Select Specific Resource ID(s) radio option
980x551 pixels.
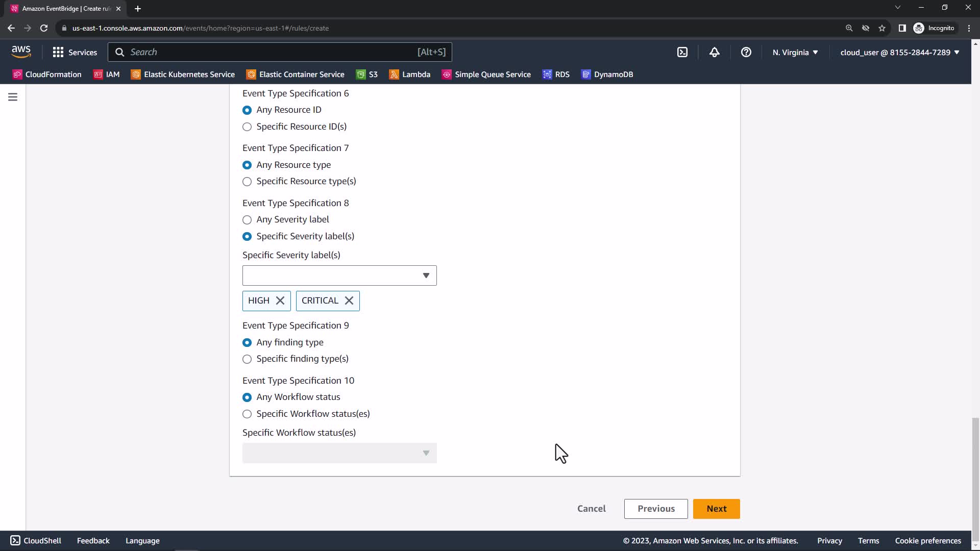coord(247,127)
